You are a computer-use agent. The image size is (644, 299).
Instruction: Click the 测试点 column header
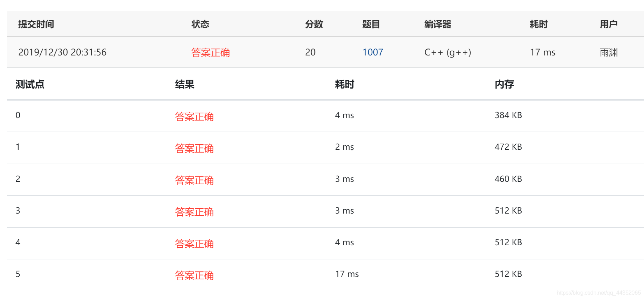(x=30, y=84)
